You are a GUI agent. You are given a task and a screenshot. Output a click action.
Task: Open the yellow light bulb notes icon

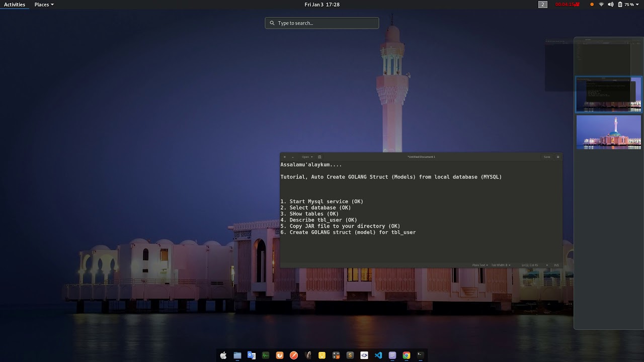tap(322, 355)
